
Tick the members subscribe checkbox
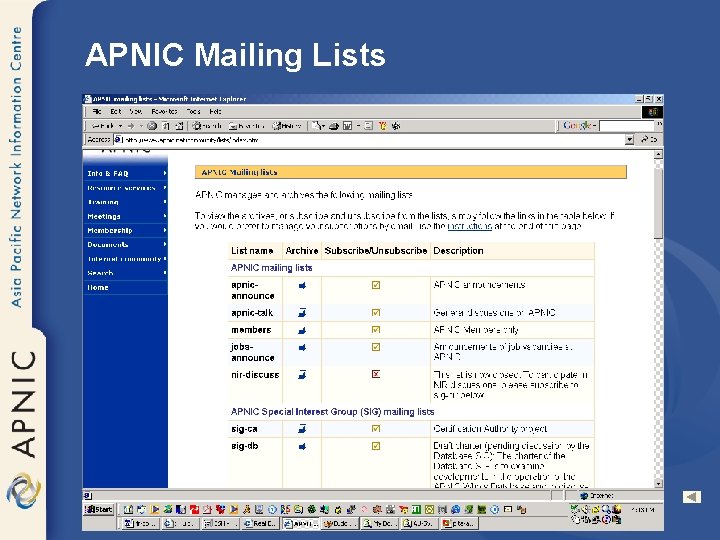(376, 329)
